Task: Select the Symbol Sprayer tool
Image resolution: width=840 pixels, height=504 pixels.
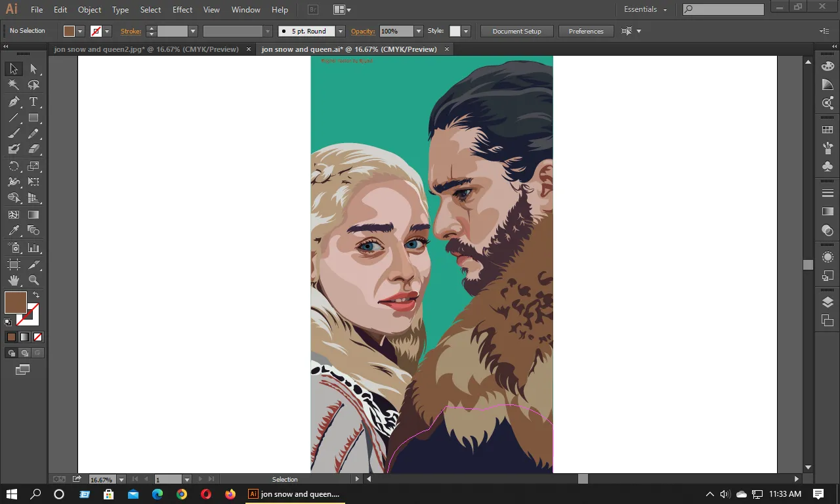Action: (x=13, y=248)
